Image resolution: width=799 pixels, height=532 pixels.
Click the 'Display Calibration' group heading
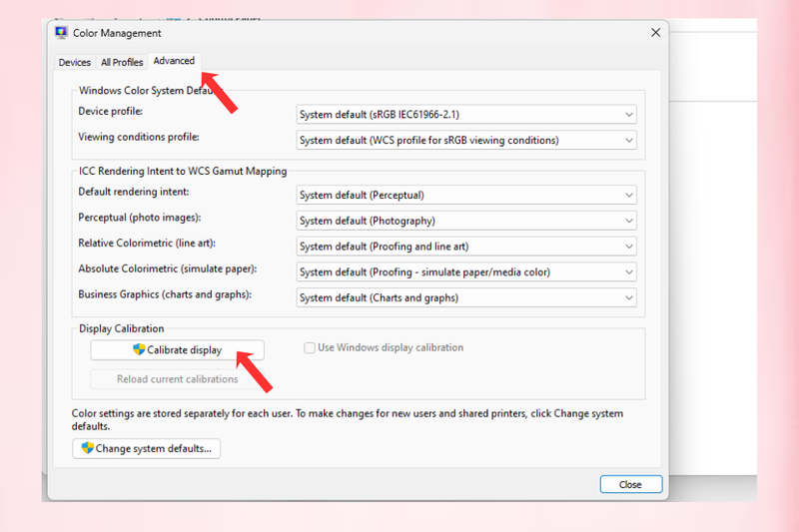(121, 328)
